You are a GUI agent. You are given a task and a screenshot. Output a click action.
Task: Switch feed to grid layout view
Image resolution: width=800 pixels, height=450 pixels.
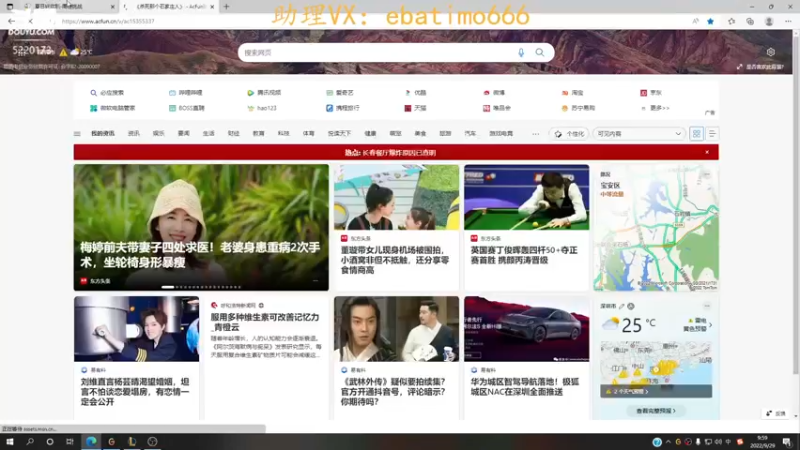(696, 134)
